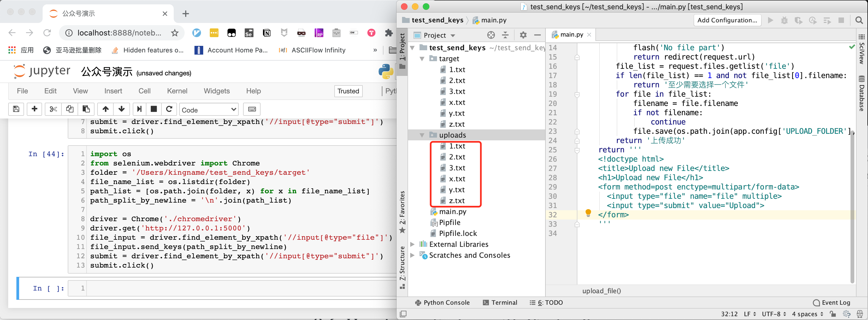
Task: Click the PyCharm editor vertical scrollbar
Action: click(x=852, y=207)
